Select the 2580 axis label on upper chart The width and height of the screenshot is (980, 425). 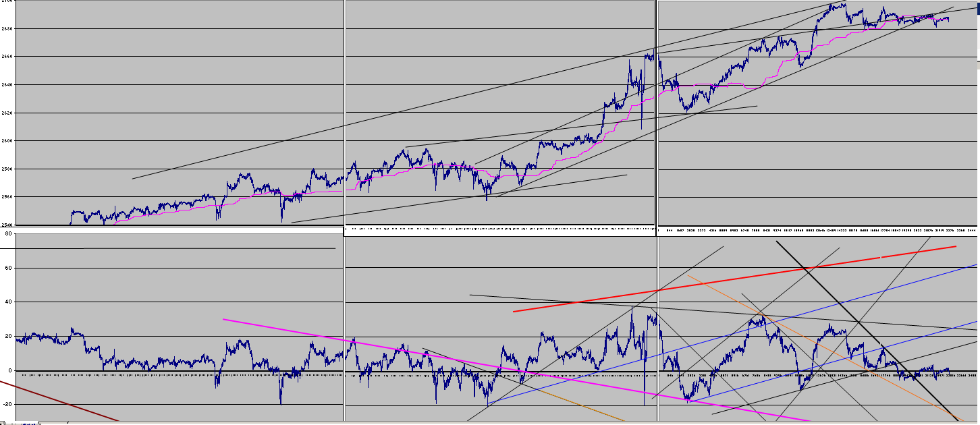click(x=7, y=169)
